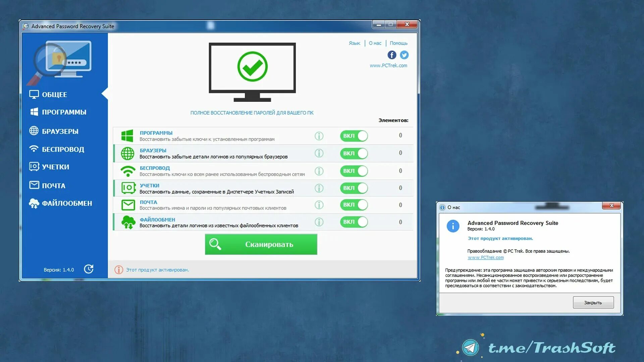Click info icon for Браузеры row
Screen dimensions: 644x362
click(x=319, y=153)
